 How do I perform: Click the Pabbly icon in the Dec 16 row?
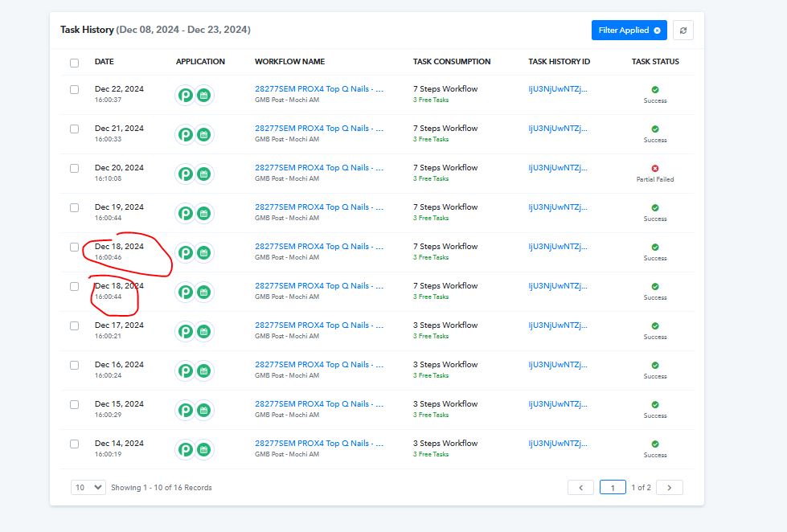coord(186,371)
